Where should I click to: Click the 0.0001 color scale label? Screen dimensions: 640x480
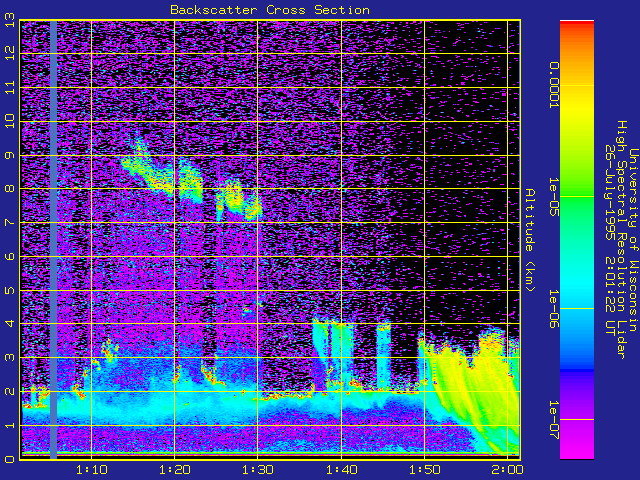(554, 85)
